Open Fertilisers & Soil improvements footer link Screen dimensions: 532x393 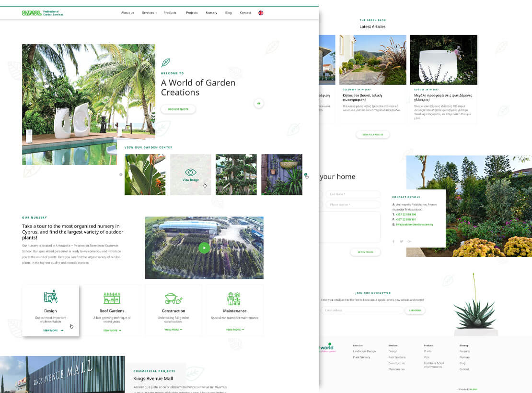coord(434,365)
